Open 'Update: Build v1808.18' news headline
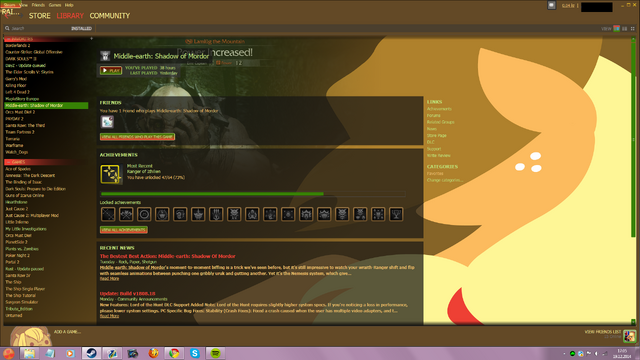Screen dimensions: 640x360 [127, 293]
